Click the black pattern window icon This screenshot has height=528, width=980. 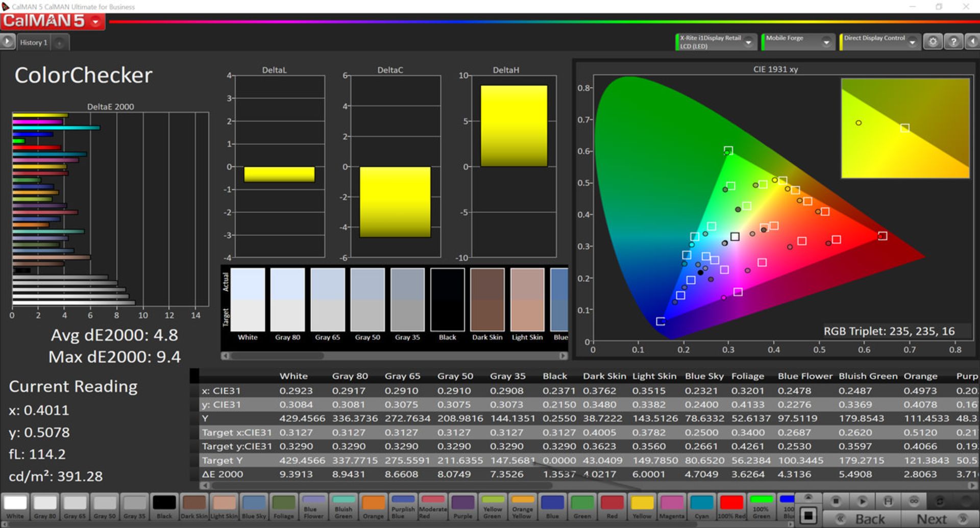[808, 516]
